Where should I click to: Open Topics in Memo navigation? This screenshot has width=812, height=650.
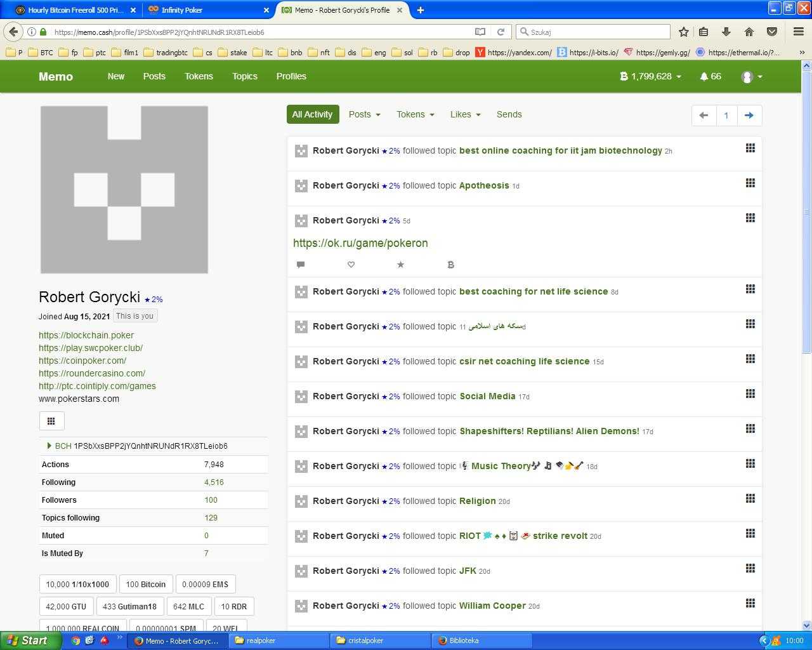[245, 76]
